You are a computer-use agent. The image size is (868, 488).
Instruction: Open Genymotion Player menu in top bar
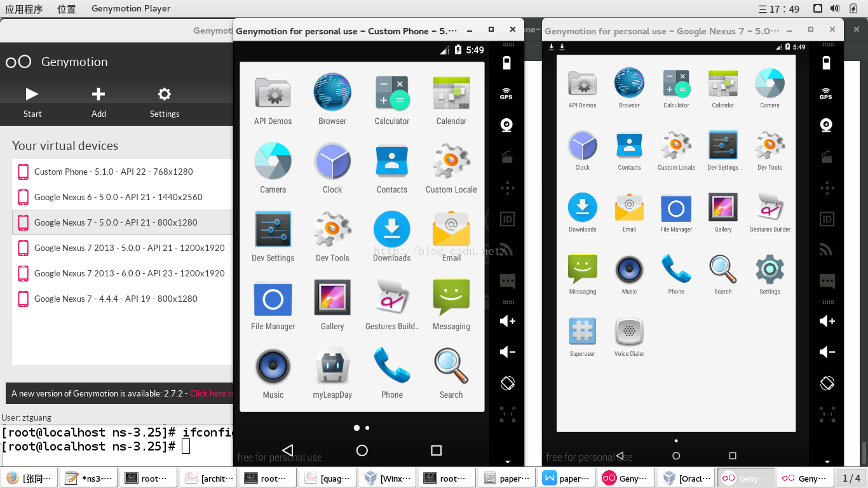(131, 9)
